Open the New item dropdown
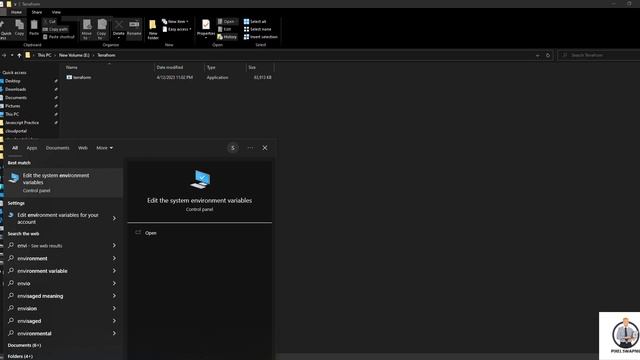This screenshot has width=640, height=360. coord(176,22)
